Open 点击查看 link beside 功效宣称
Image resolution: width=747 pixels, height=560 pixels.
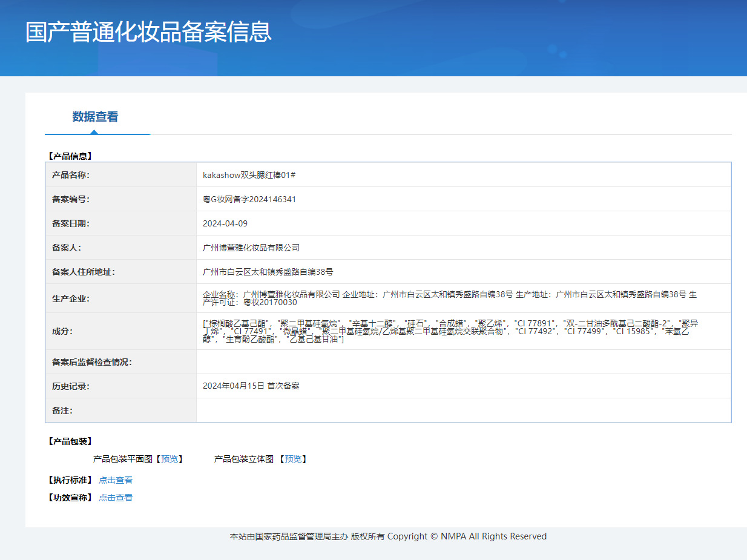116,498
